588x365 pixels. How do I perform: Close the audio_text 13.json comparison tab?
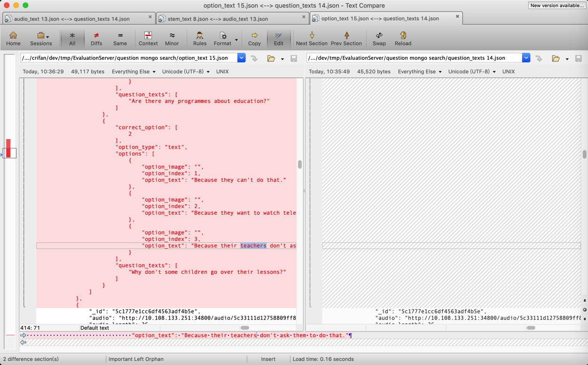coord(150,17)
